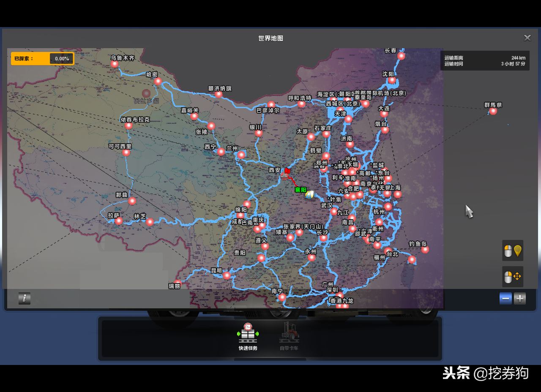Click the 绵阳 city marker
The image size is (541, 392).
tap(247, 204)
